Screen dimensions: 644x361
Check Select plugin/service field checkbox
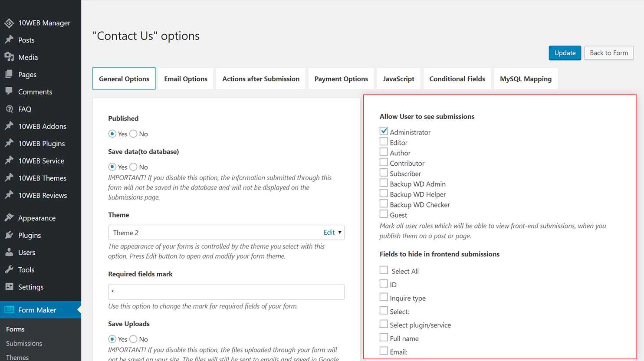pyautogui.click(x=384, y=324)
